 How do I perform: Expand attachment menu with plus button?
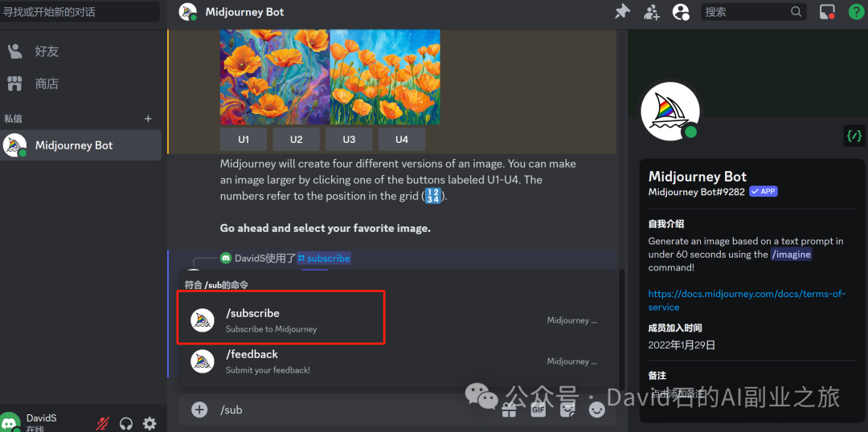click(199, 410)
